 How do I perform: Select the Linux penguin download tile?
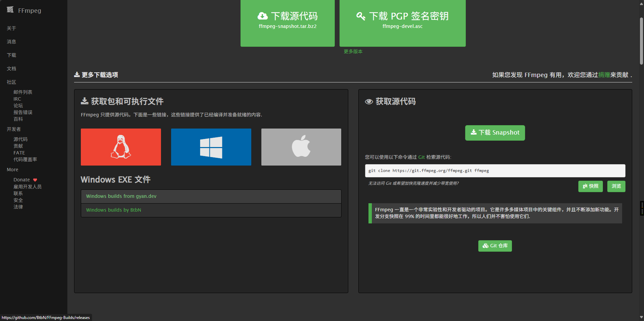point(121,147)
